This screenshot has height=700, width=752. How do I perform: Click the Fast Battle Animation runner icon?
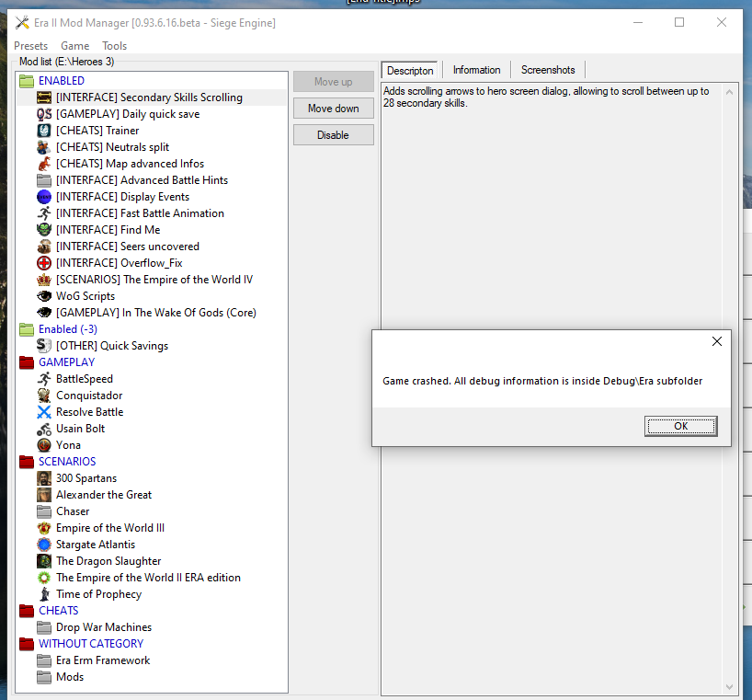43,213
